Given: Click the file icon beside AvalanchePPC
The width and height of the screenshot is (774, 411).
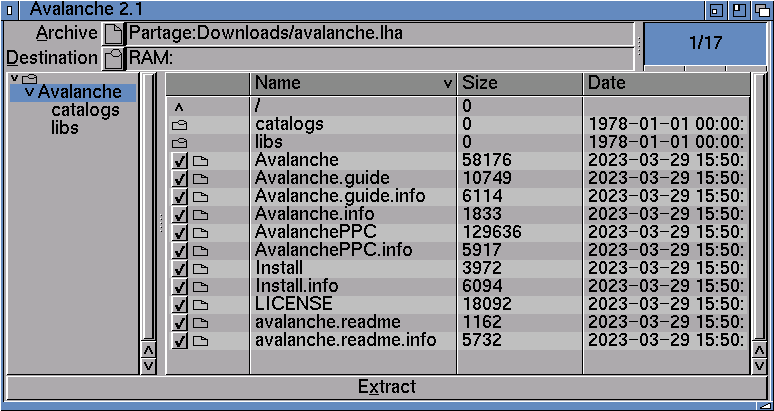Looking at the screenshot, I should pyautogui.click(x=200, y=233).
